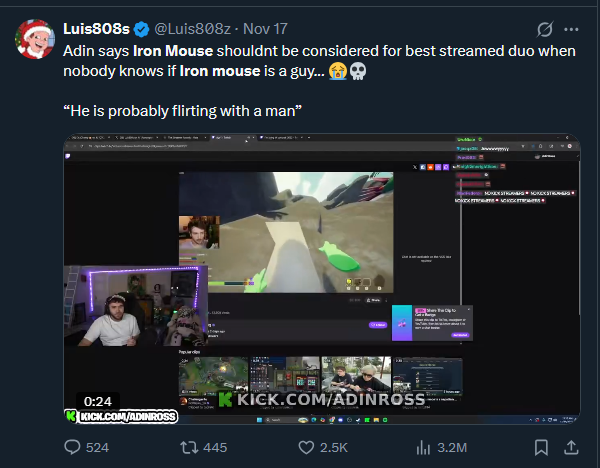
Task: Click the blue verified badge
Action: pos(142,29)
